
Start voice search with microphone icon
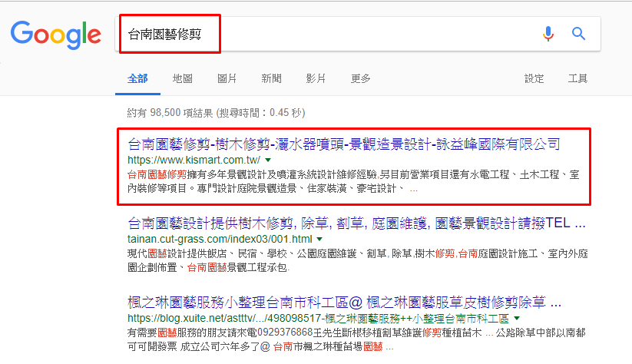548,34
